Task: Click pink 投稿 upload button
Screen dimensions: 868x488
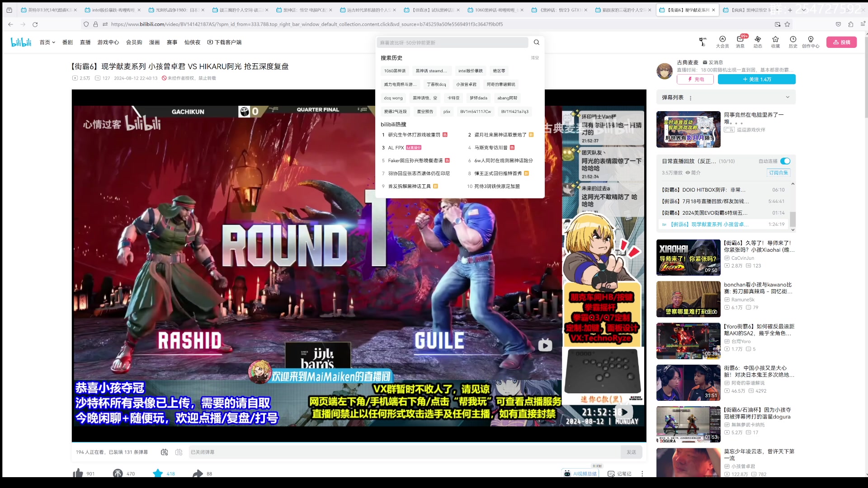Action: pos(841,42)
